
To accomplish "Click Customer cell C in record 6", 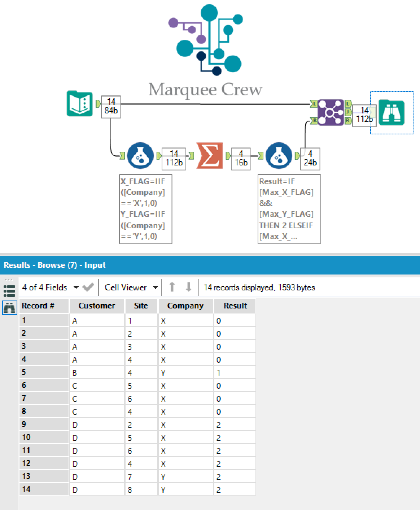I will point(97,385).
